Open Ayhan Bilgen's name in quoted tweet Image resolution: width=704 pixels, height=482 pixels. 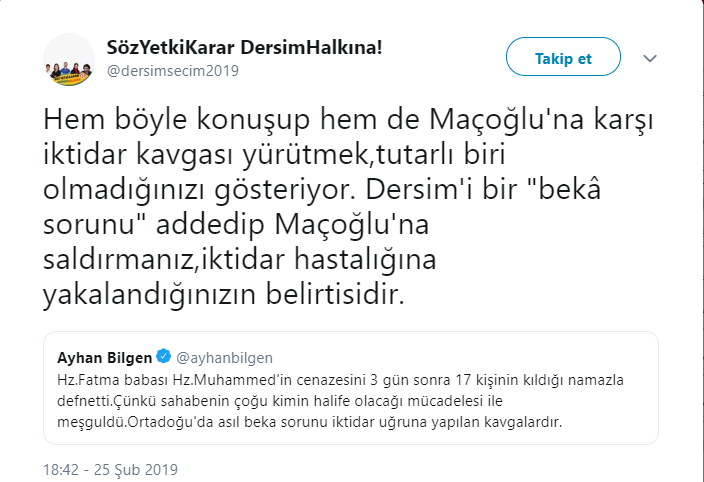(x=106, y=357)
